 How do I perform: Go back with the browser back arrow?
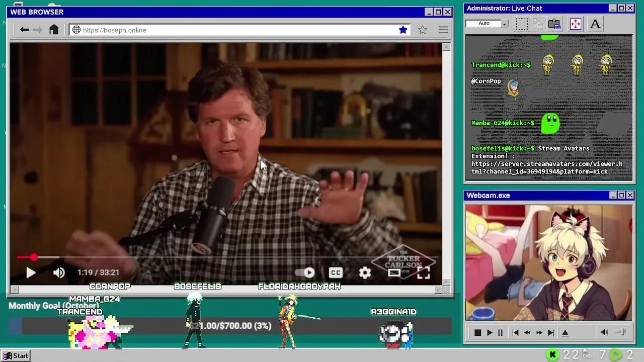[x=24, y=30]
